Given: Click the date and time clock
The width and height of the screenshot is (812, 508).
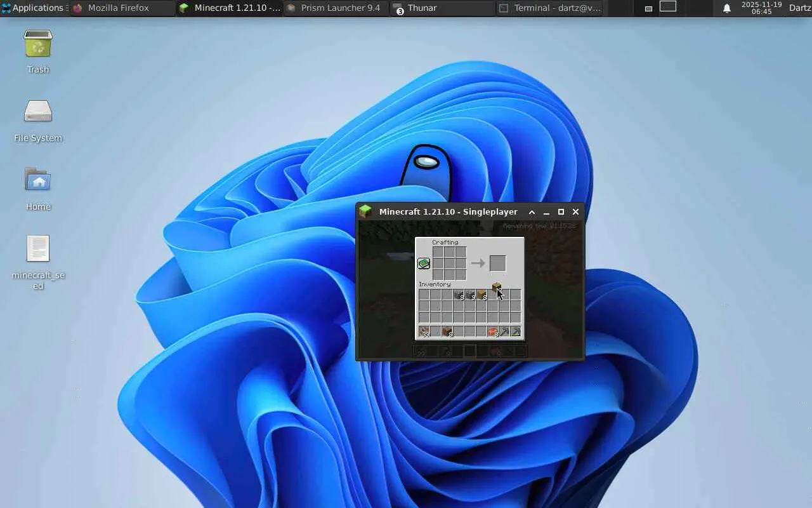Looking at the screenshot, I should click(761, 8).
